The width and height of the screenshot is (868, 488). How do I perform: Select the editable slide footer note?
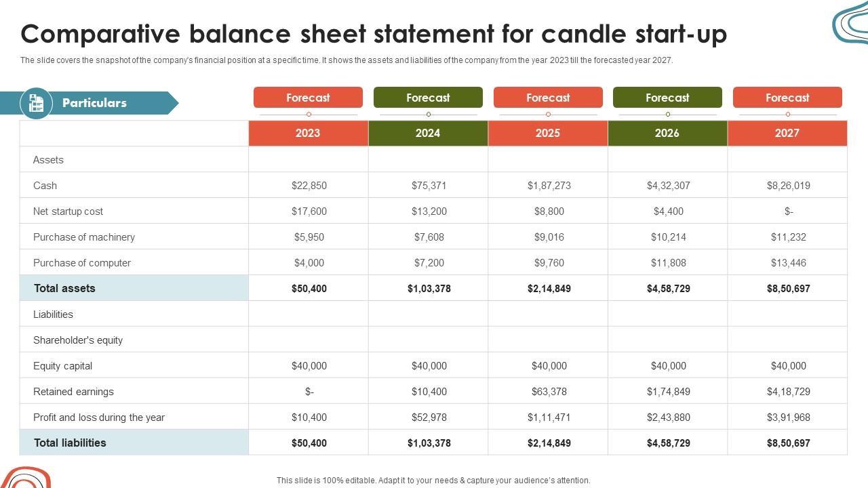(x=433, y=480)
